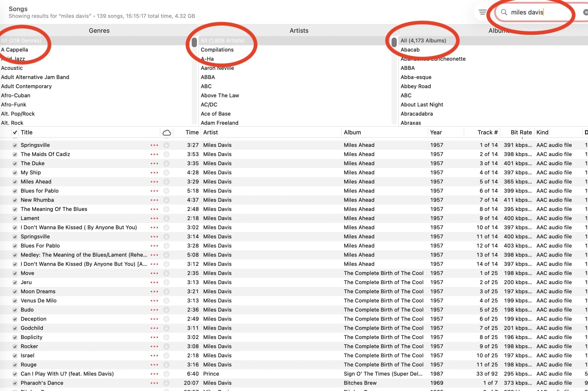The height and width of the screenshot is (391, 588).
Task: Open three-dot menu for Springsville first row
Action: click(x=154, y=145)
